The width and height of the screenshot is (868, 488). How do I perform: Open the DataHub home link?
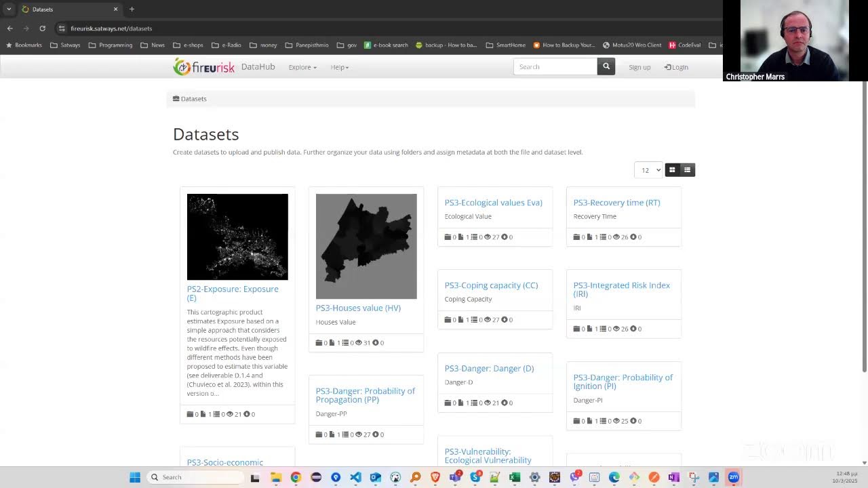(258, 66)
